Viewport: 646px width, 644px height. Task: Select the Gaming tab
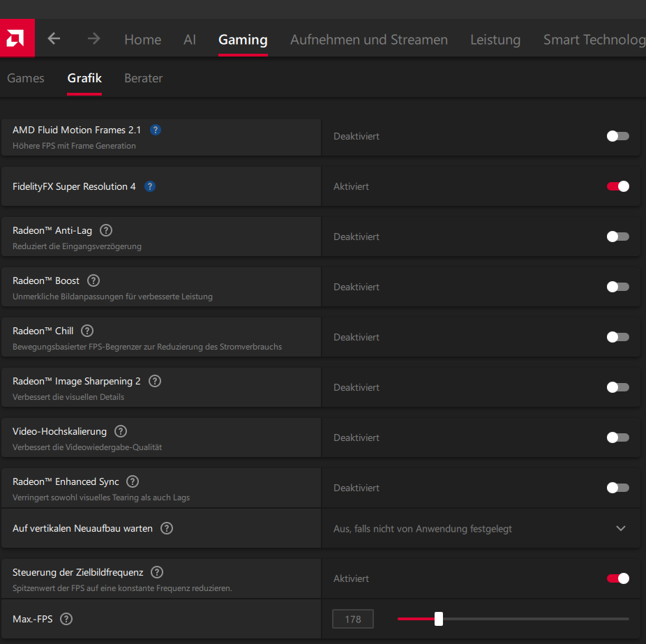coord(243,40)
